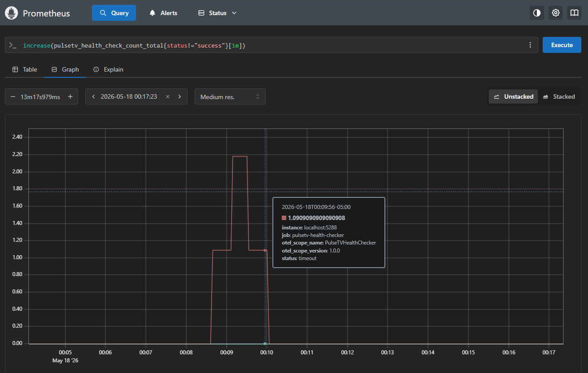
Task: Click the 'otel_scope_version: 1.0.0' label
Action: click(x=312, y=251)
